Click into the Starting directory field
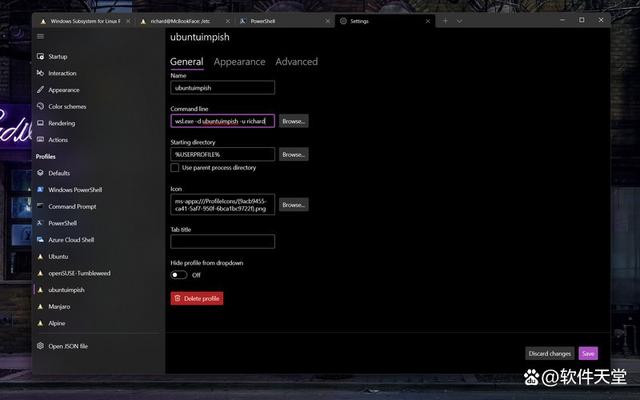This screenshot has width=640, height=400. [x=222, y=154]
